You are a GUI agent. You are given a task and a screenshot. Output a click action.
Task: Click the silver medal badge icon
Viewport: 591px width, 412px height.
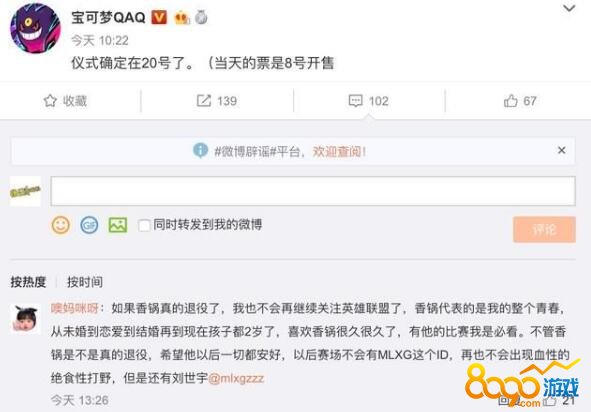pos(201,17)
